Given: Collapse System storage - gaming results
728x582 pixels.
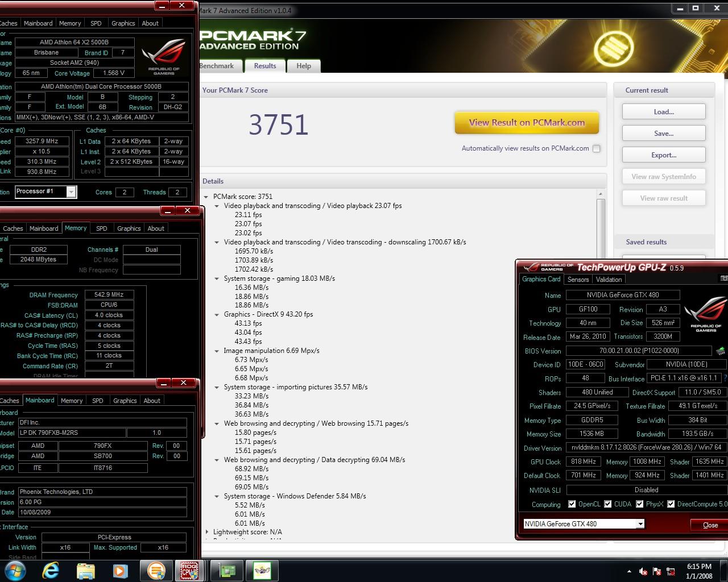Looking at the screenshot, I should 217,278.
